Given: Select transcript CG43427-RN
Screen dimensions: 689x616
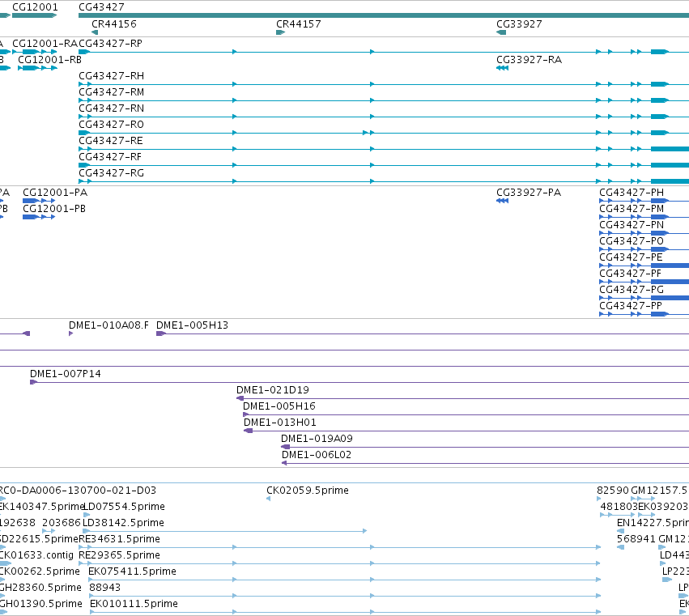Looking at the screenshot, I should 111,108.
